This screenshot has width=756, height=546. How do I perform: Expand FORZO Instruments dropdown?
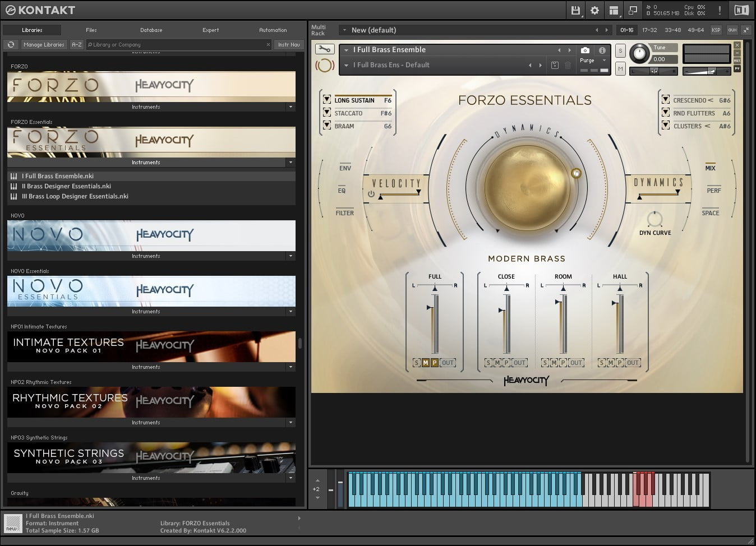(291, 107)
